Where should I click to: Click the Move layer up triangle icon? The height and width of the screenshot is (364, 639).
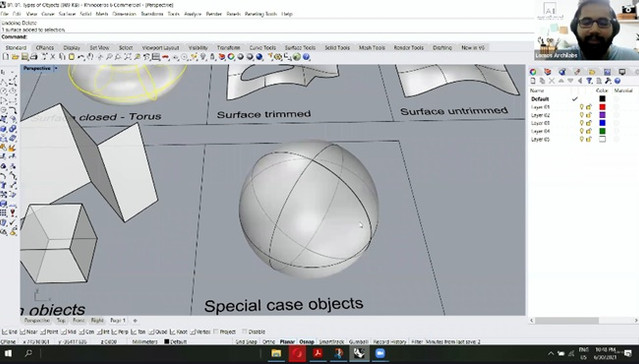click(x=561, y=81)
